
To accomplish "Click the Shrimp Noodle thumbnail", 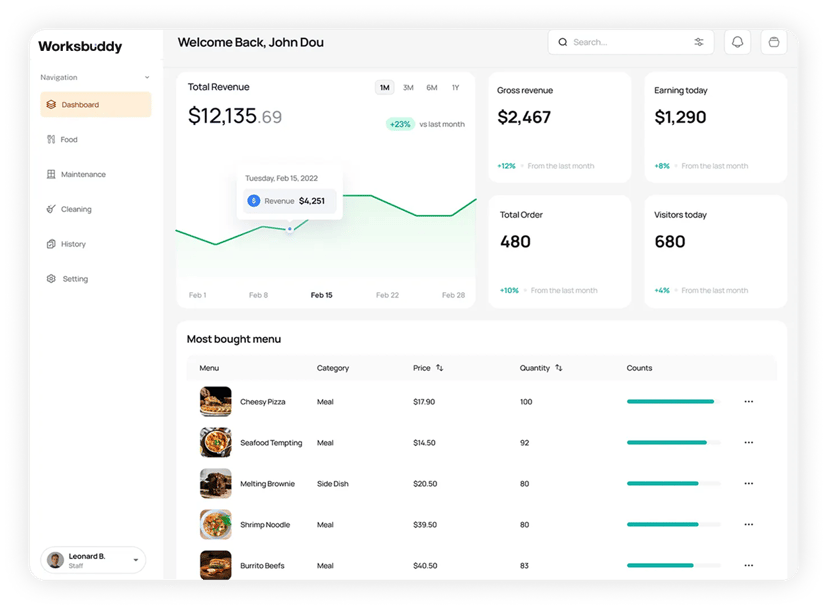I will pos(215,524).
